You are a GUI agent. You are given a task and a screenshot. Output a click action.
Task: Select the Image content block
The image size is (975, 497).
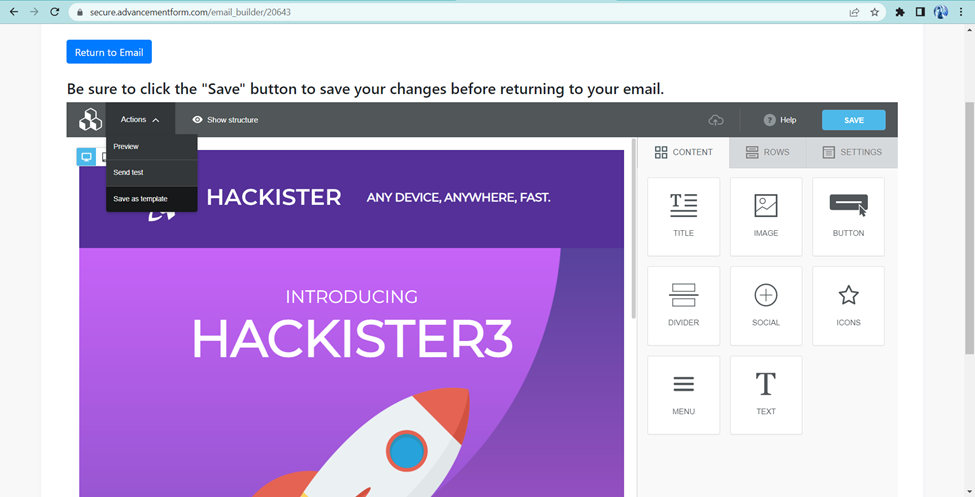[765, 216]
